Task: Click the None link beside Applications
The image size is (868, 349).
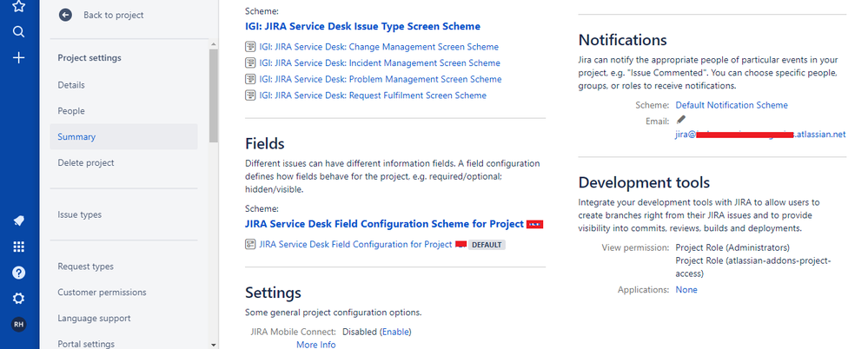Action: point(686,290)
